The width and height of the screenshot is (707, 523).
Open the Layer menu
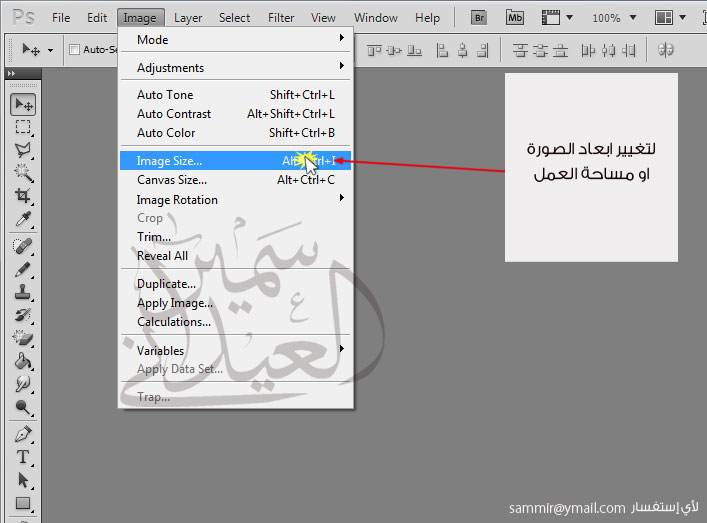pyautogui.click(x=188, y=18)
